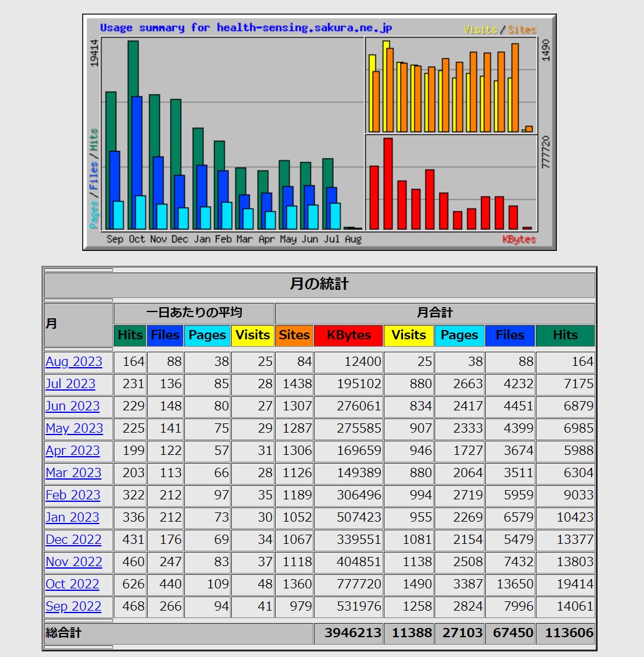Go to the May 2023 report
This screenshot has width=644, height=657.
[74, 428]
